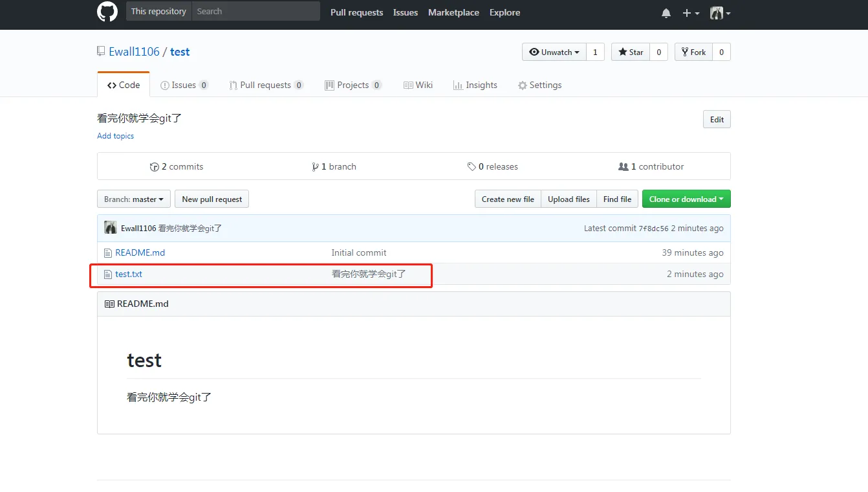The height and width of the screenshot is (492, 868).
Task: Click the watchers count 1
Action: tap(595, 52)
